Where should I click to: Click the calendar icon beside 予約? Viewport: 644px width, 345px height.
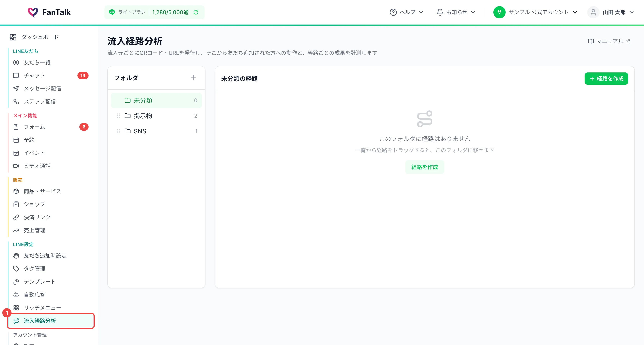pos(16,140)
